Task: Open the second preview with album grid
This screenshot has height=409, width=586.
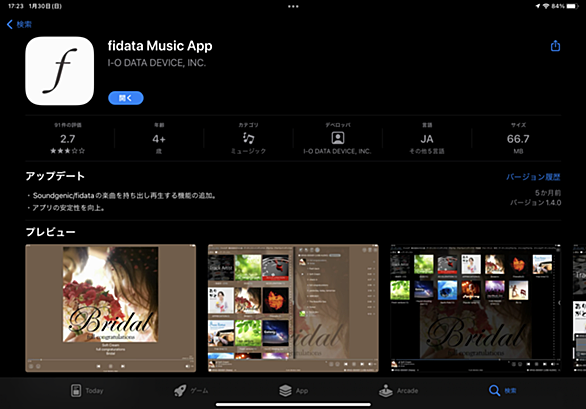Action: [x=293, y=308]
